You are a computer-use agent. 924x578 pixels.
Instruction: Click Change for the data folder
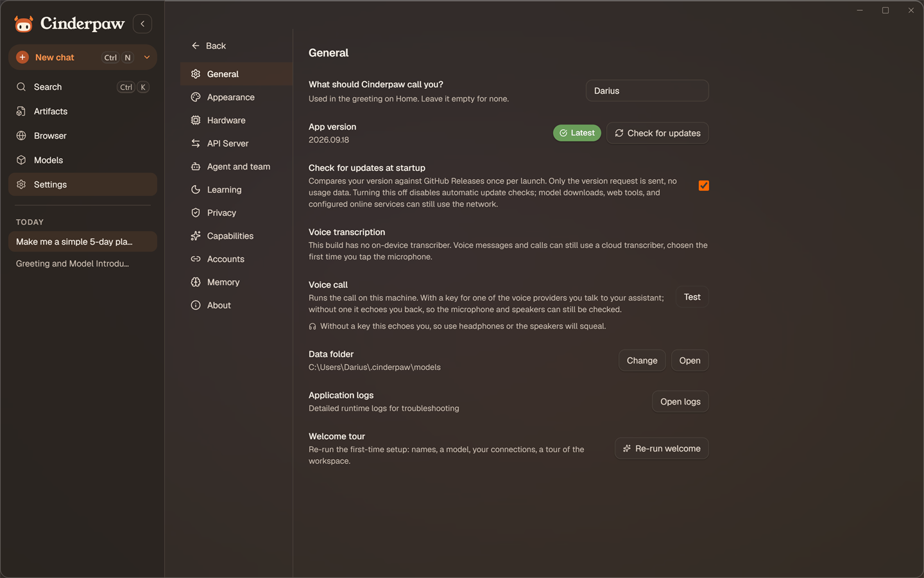point(642,360)
